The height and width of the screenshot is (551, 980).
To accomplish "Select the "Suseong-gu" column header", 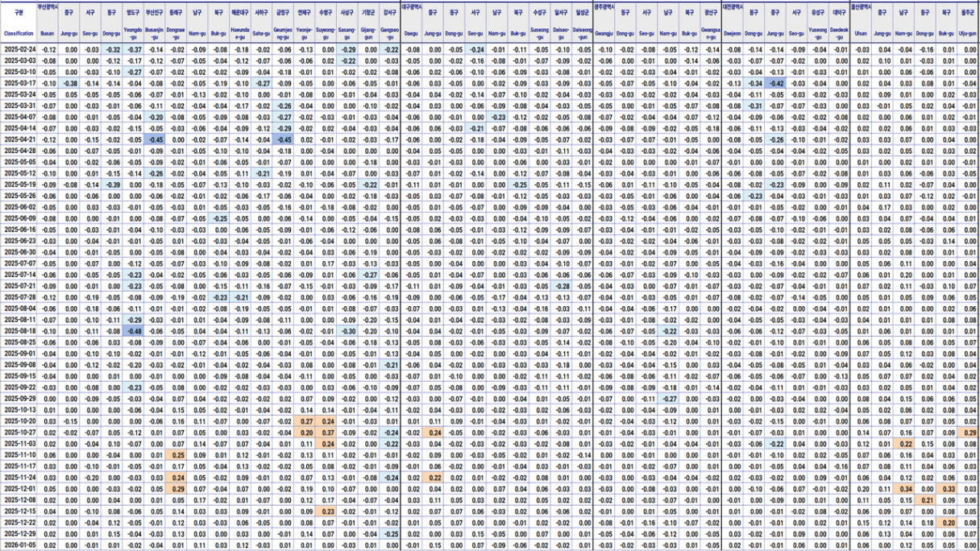I will (x=540, y=34).
